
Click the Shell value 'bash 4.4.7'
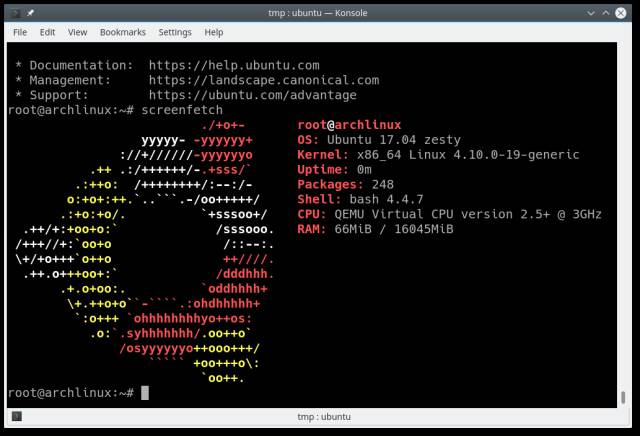tap(386, 200)
